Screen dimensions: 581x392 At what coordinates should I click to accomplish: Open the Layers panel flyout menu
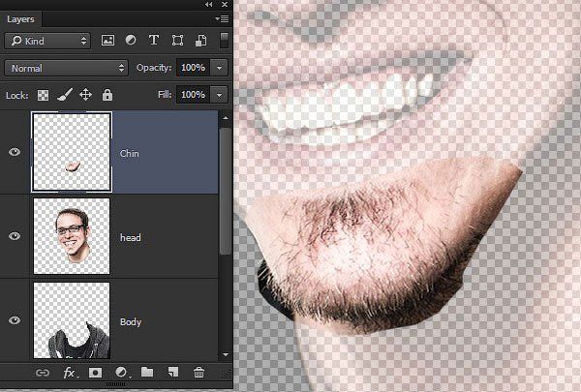coord(222,19)
